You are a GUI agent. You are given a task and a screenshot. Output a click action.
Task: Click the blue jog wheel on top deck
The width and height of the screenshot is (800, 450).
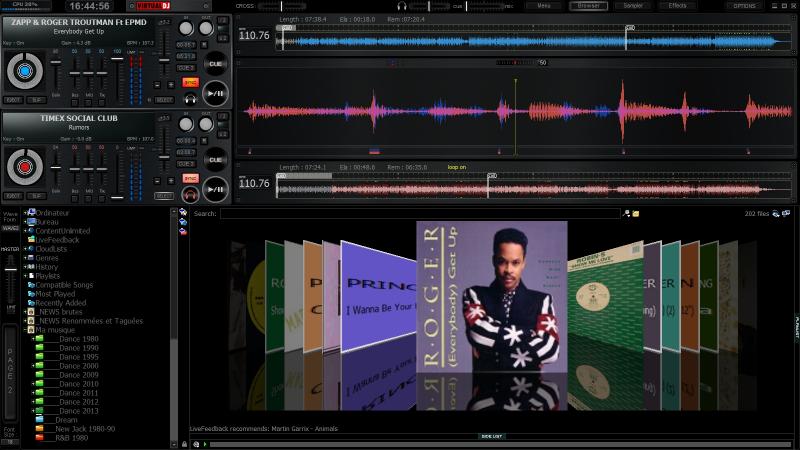point(25,71)
